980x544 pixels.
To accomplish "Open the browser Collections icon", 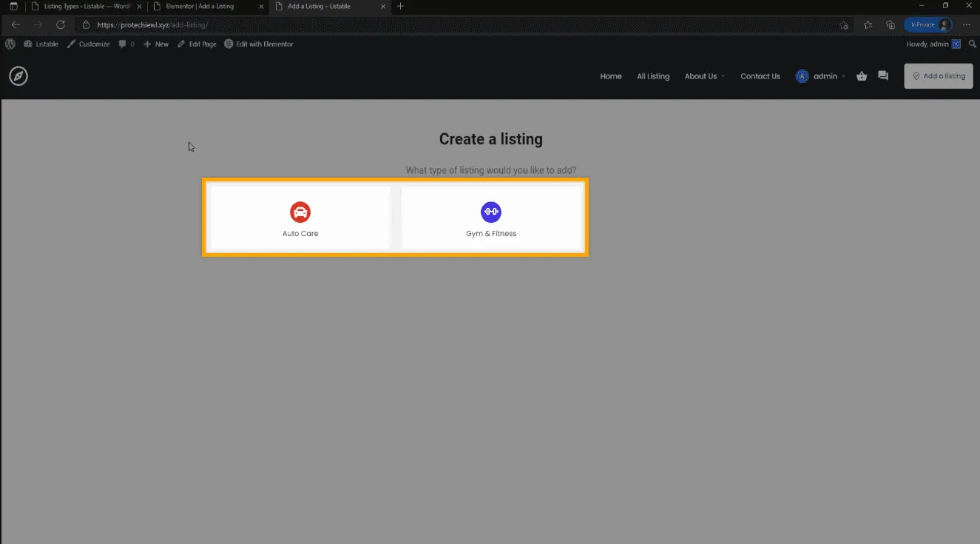I will click(891, 24).
